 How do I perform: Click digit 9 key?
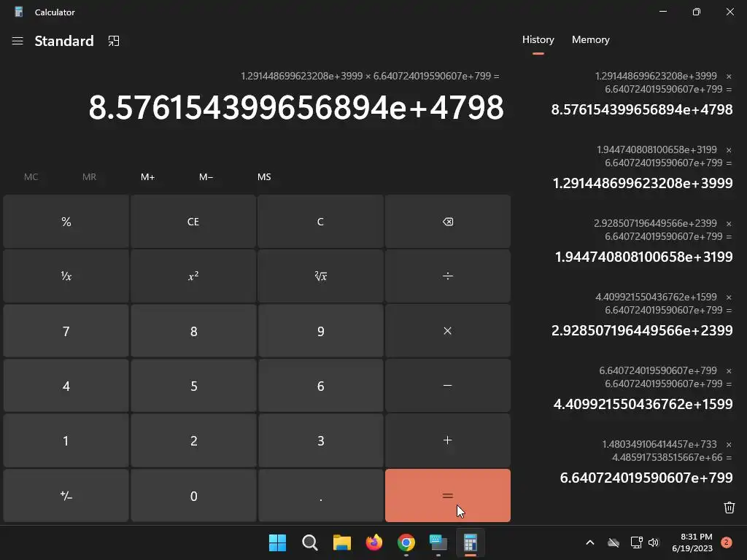tap(321, 331)
